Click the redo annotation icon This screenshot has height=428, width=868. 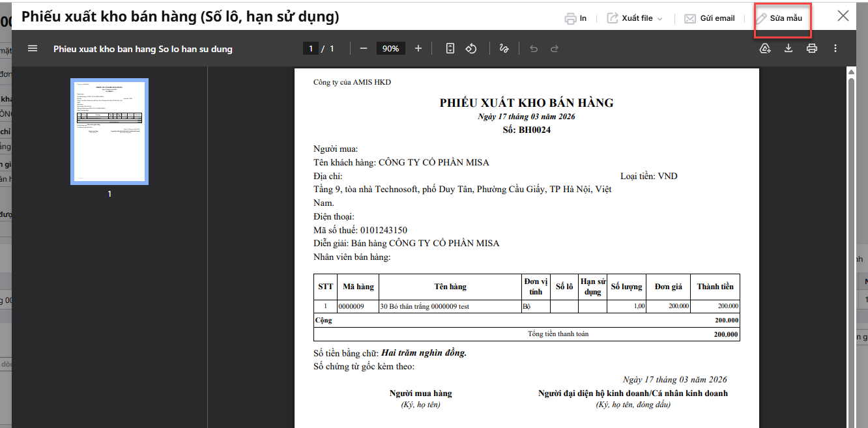pyautogui.click(x=555, y=49)
